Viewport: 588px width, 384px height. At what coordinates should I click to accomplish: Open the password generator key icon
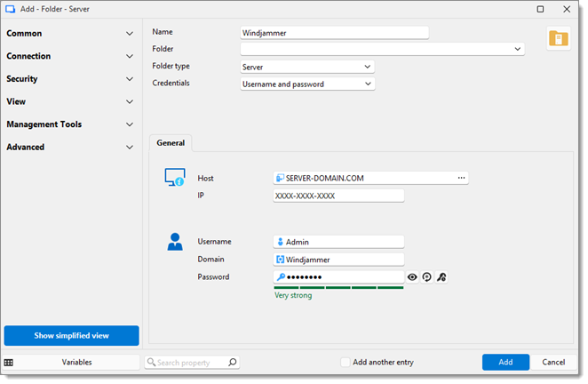[441, 277]
